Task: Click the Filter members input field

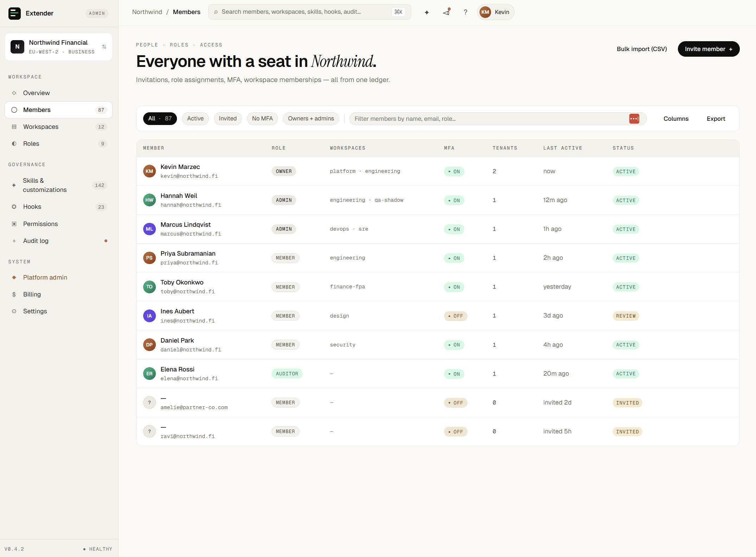Action: click(498, 119)
